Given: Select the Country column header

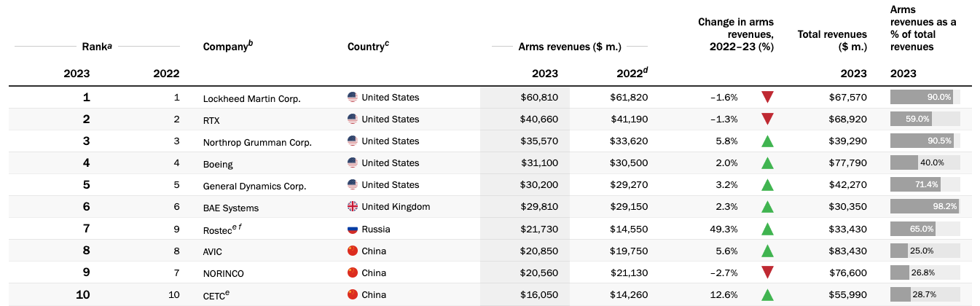Looking at the screenshot, I should click(x=369, y=46).
